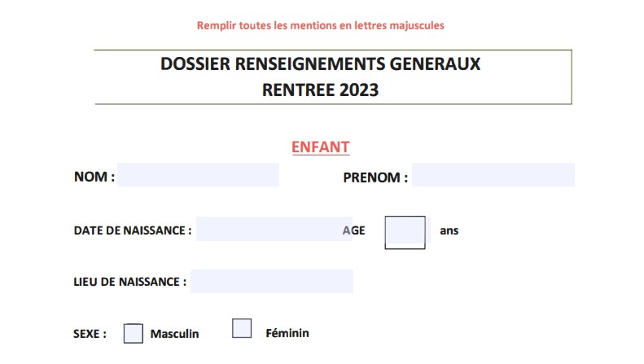Click the PRENOM label
The image size is (644, 364).
[x=375, y=178]
